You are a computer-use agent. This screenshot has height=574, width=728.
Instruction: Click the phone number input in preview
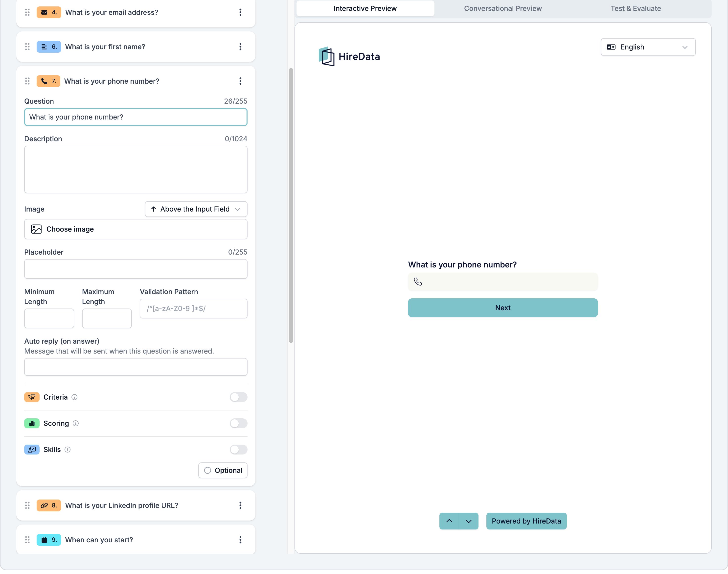click(x=503, y=282)
